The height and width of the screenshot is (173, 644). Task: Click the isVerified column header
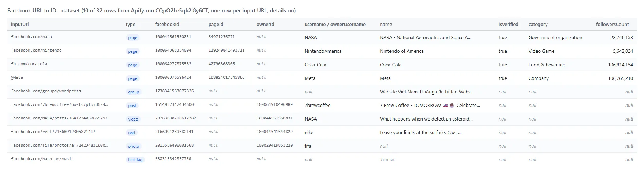pos(508,25)
